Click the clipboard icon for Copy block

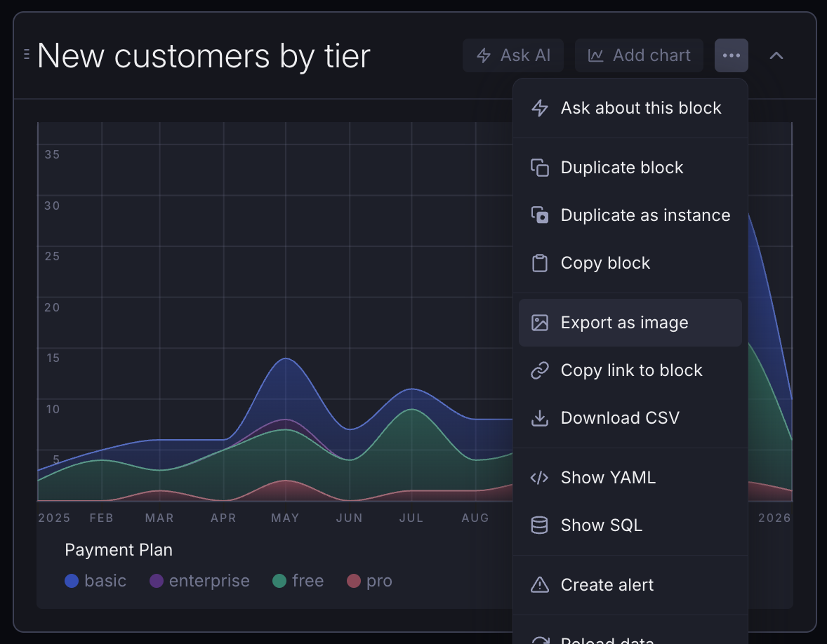click(539, 263)
